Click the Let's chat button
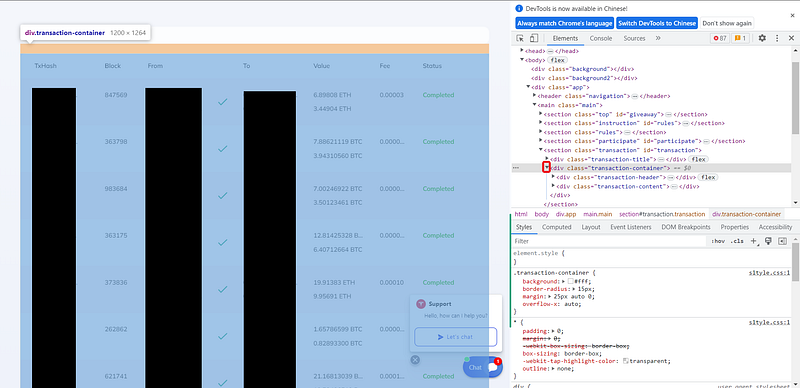The width and height of the screenshot is (800, 388). tap(455, 337)
